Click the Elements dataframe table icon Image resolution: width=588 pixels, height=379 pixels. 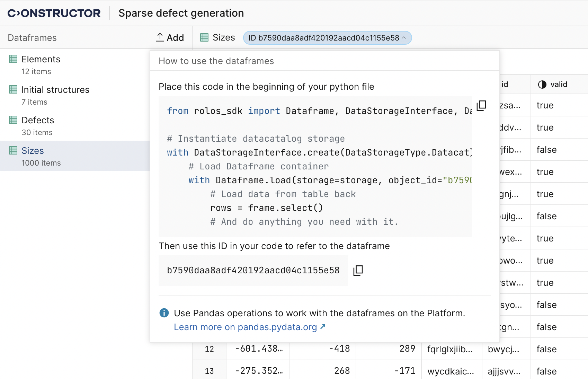pos(13,59)
